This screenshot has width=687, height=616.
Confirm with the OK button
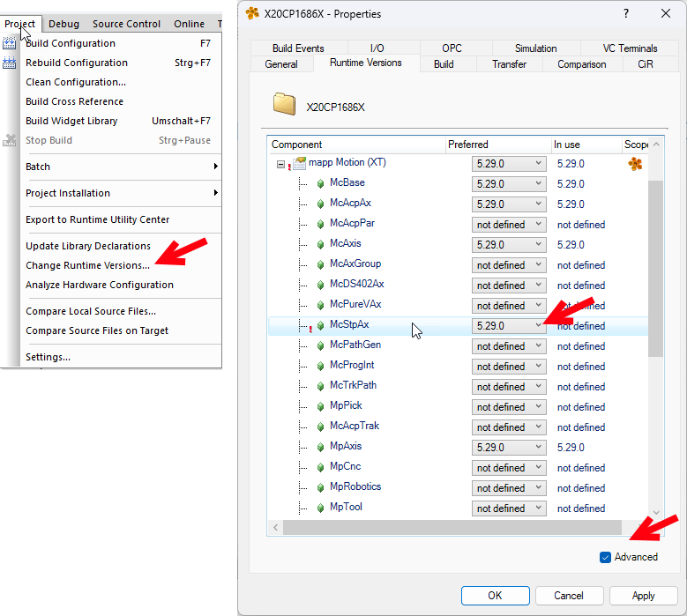pyautogui.click(x=495, y=596)
